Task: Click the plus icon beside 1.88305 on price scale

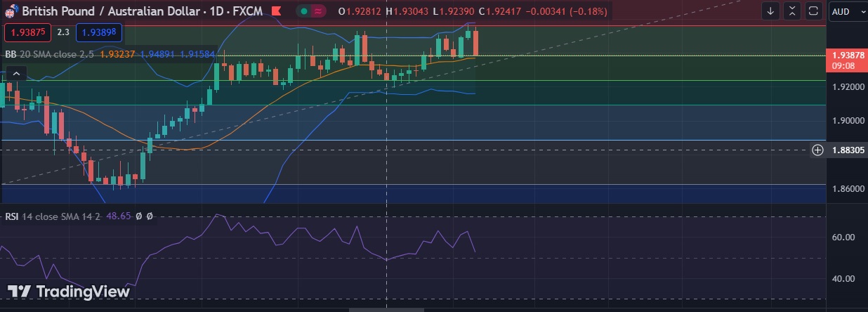Action: (x=817, y=150)
